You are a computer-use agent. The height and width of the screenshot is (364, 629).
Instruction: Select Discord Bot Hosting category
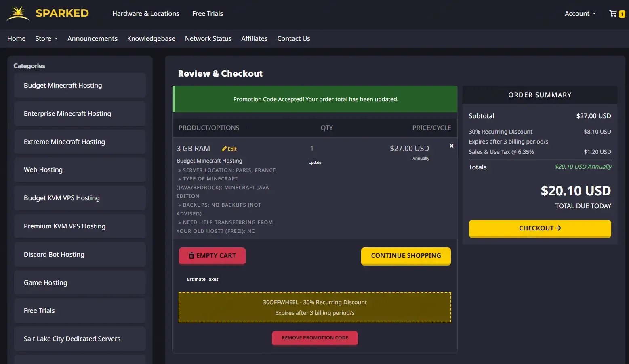coord(80,254)
